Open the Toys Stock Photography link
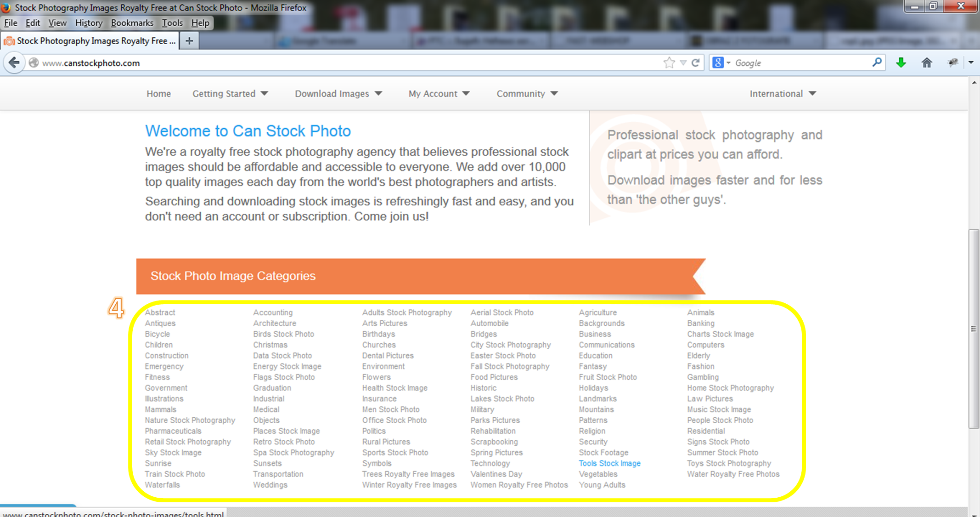This screenshot has height=517, width=980. pos(729,463)
